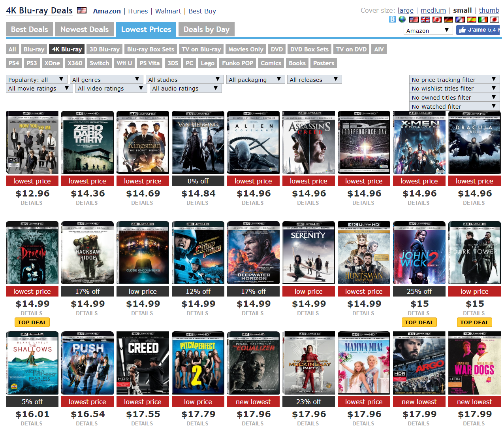Image resolution: width=504 pixels, height=427 pixels.
Task: Select the Posters category tab
Action: tap(324, 63)
